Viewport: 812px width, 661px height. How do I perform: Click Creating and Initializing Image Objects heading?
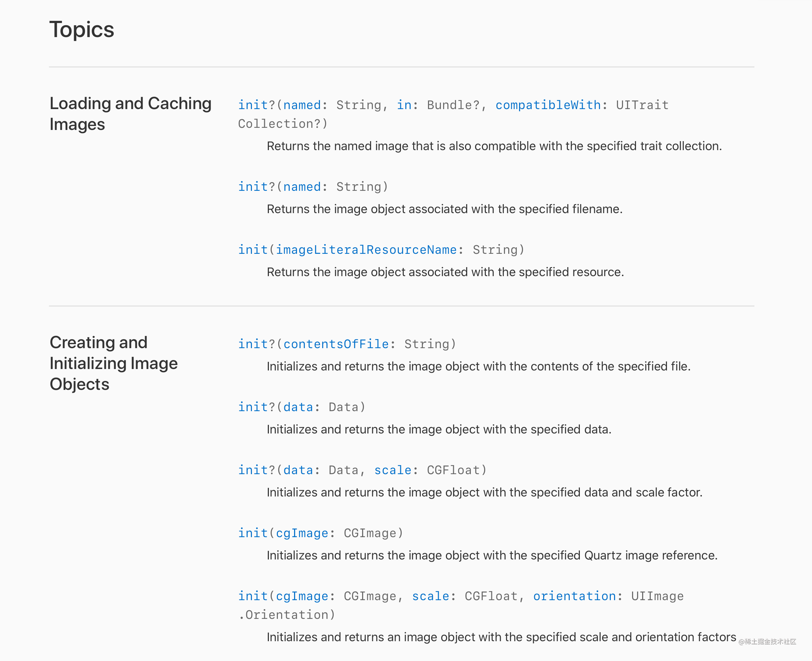(113, 363)
